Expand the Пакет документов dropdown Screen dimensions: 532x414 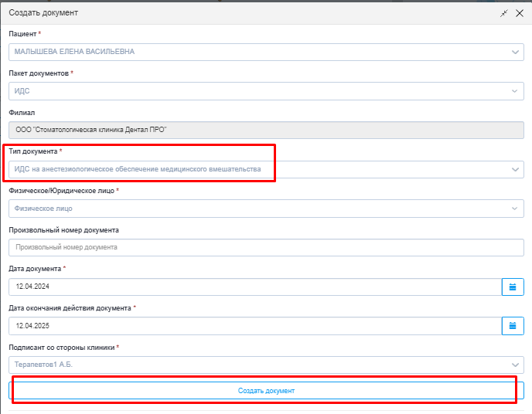[x=266, y=91]
